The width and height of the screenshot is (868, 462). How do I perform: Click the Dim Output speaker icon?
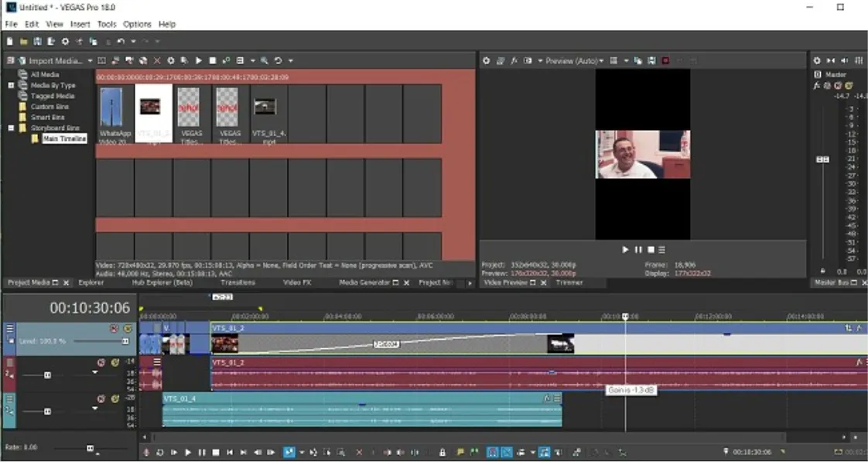[x=845, y=60]
